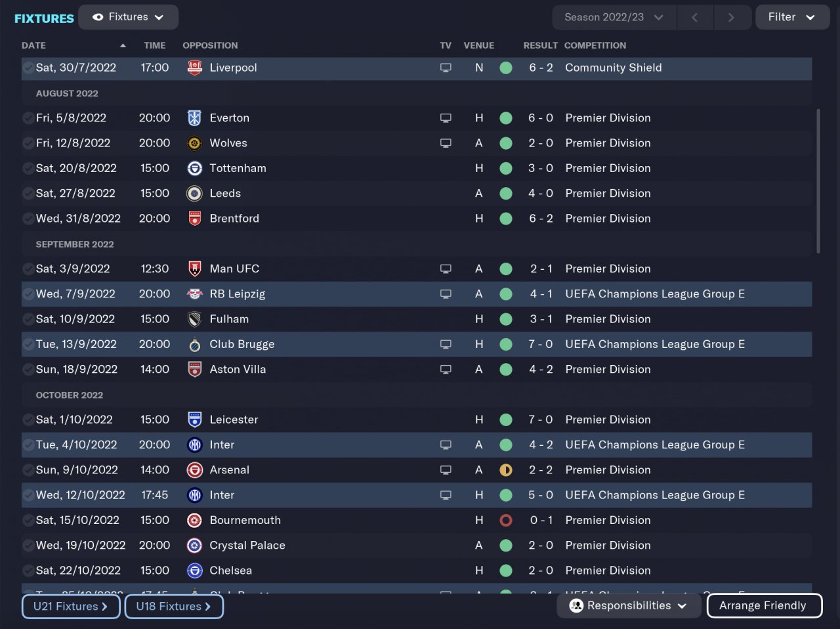Screen dimensions: 840x629
Task: Click the RB Leipzig club logo
Action: 194,294
